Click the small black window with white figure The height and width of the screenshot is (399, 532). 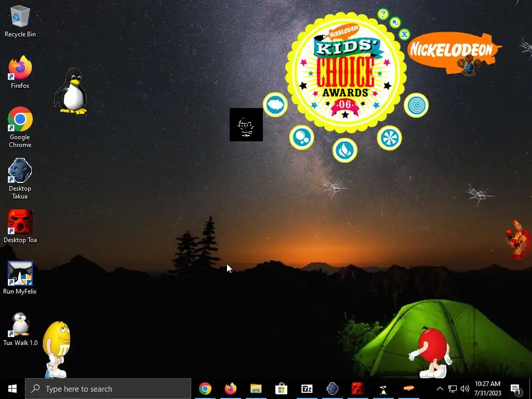(246, 125)
